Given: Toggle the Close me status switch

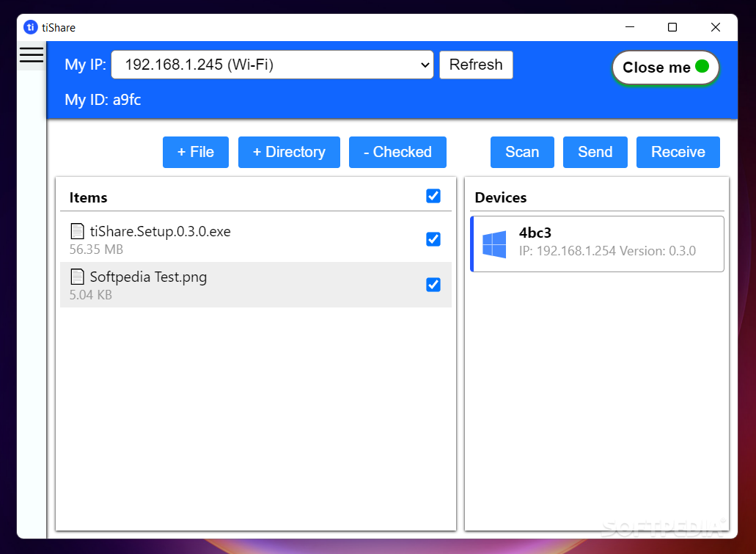Looking at the screenshot, I should (665, 68).
